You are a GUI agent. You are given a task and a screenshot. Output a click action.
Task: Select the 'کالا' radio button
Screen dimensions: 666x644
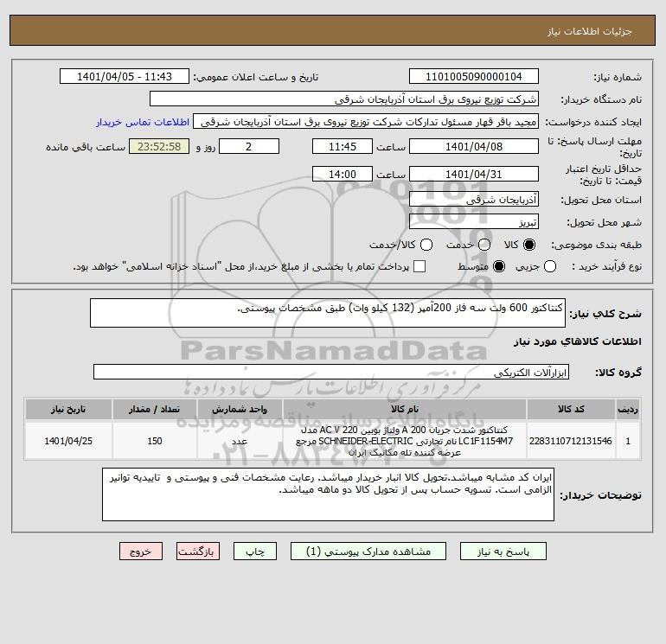point(529,245)
